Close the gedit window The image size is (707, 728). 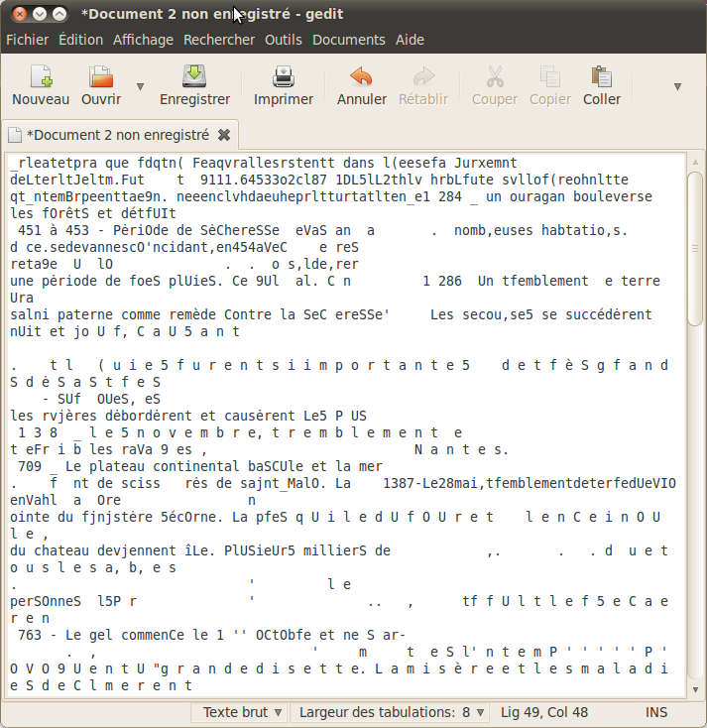click(x=20, y=14)
